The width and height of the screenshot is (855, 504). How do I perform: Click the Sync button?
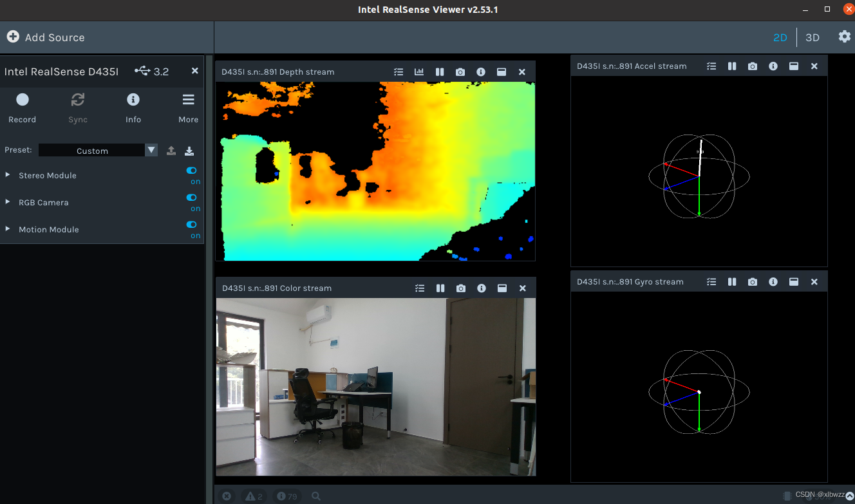coord(78,107)
